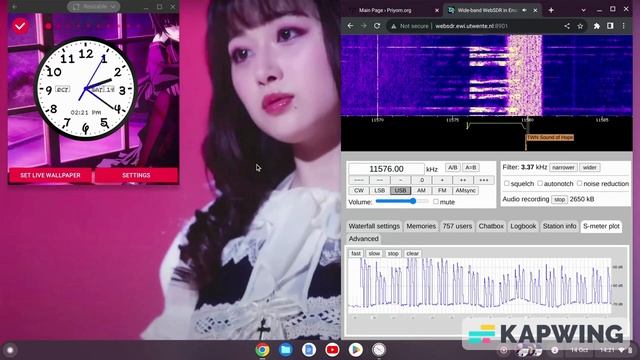
Task: Click the SETTINGS button in clock app
Action: click(136, 175)
